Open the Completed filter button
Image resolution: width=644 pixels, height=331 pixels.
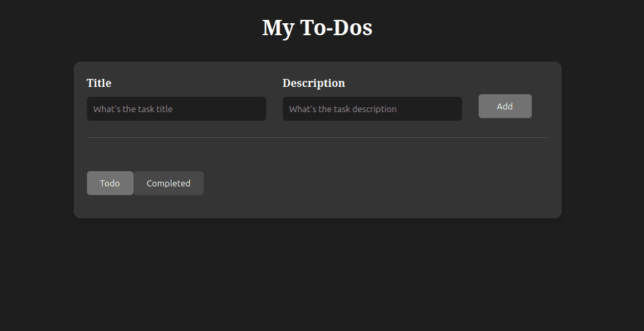[x=169, y=183]
